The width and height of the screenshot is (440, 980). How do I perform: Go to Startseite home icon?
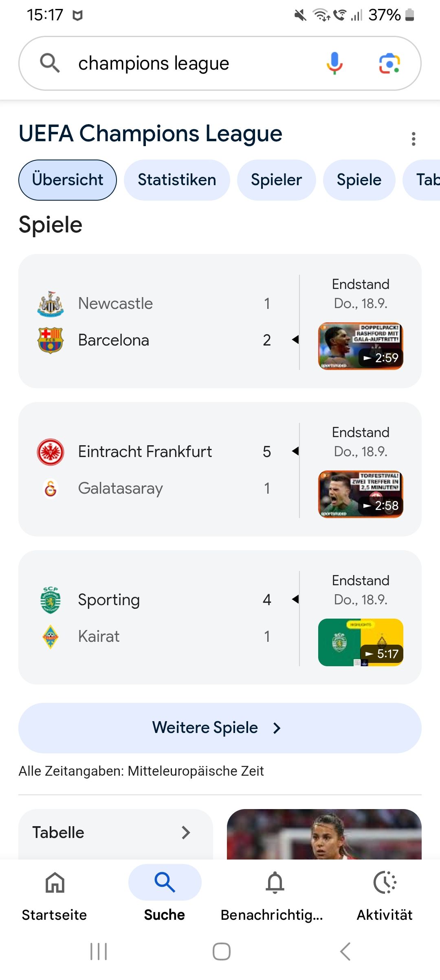[55, 883]
